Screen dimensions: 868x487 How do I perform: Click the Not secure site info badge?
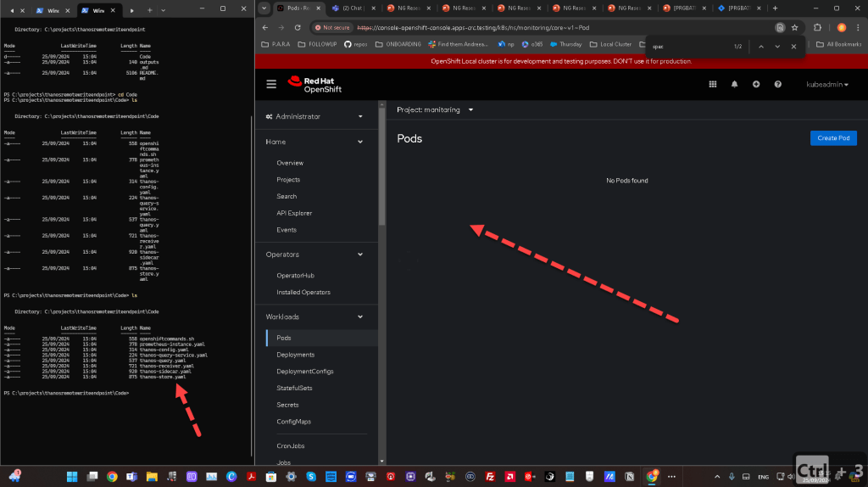click(x=332, y=27)
